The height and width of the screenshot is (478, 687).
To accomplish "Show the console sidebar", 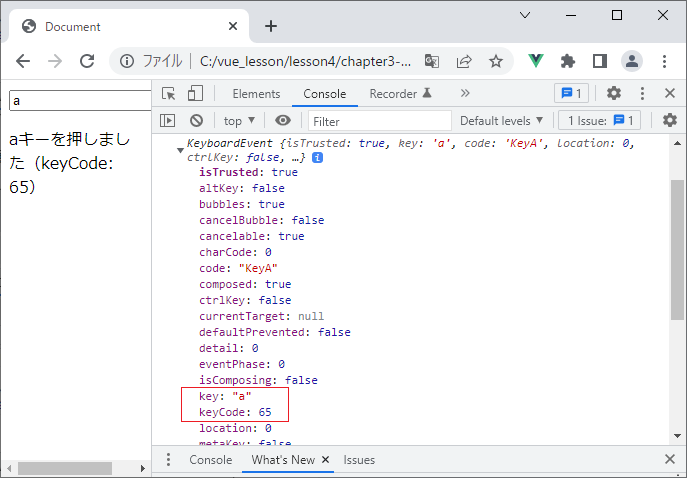I will click(x=167, y=120).
